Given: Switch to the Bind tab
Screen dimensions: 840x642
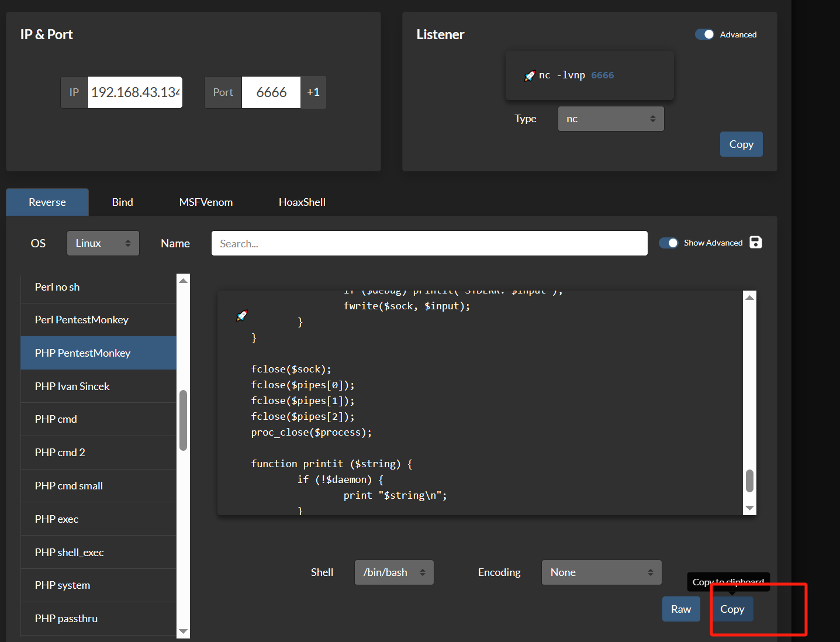Looking at the screenshot, I should pos(123,202).
